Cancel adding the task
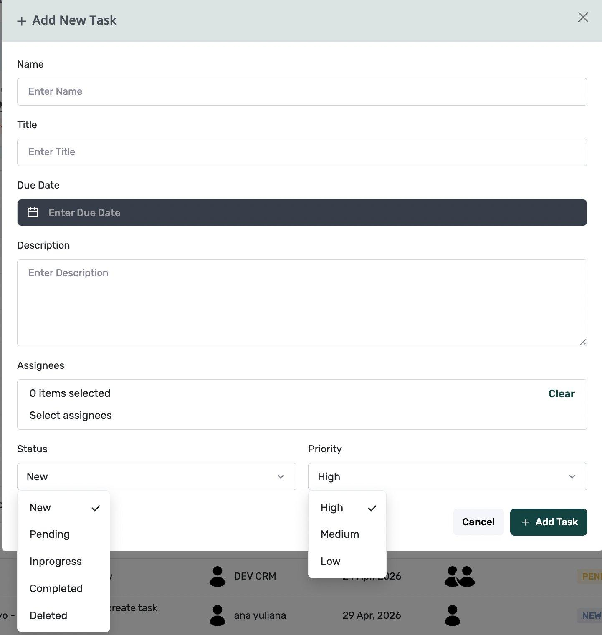This screenshot has height=635, width=602. pos(478,522)
